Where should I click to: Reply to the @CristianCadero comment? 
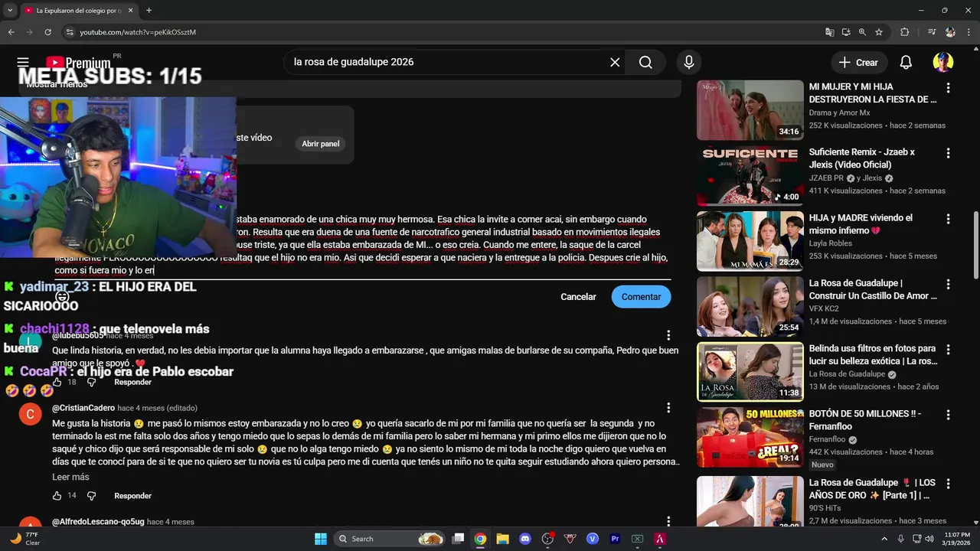[132, 496]
